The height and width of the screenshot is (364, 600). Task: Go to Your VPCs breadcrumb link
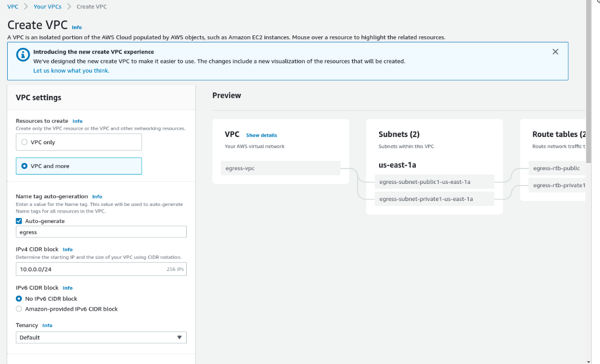coord(47,7)
